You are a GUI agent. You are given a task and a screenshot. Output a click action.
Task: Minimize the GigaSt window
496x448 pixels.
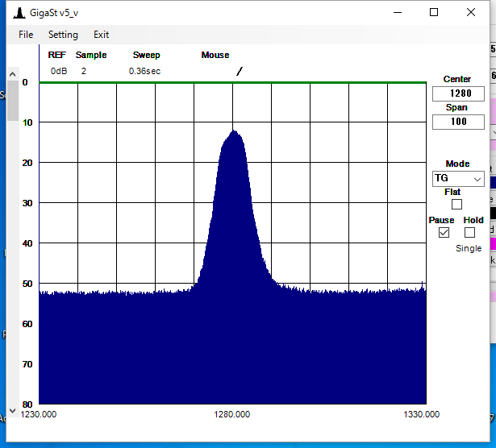[x=397, y=12]
